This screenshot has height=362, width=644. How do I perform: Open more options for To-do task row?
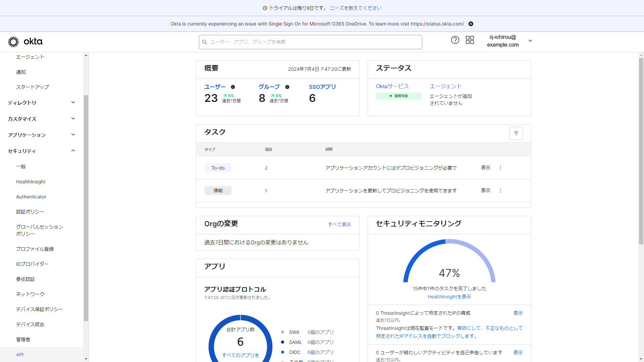click(x=500, y=168)
